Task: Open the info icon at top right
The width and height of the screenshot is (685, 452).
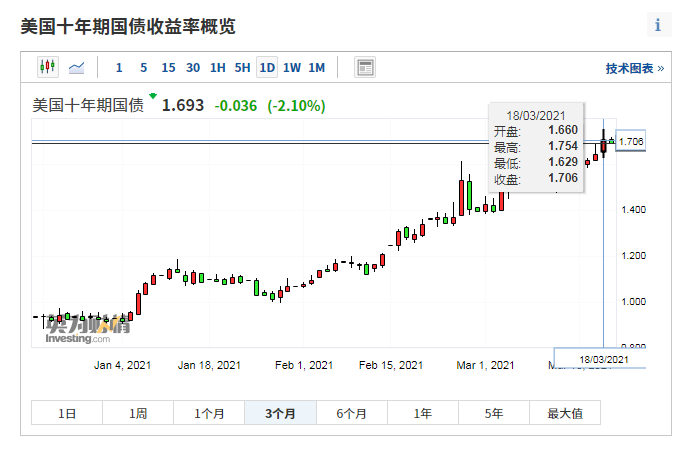Action: click(657, 25)
